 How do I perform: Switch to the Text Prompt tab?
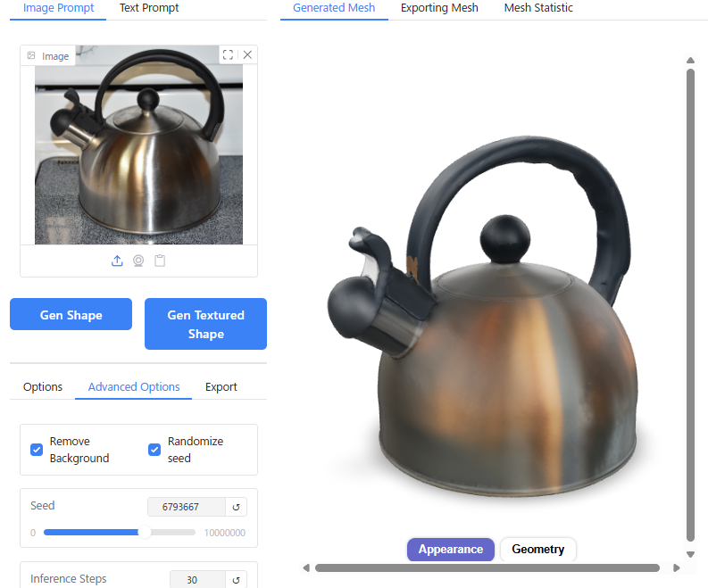(x=149, y=8)
